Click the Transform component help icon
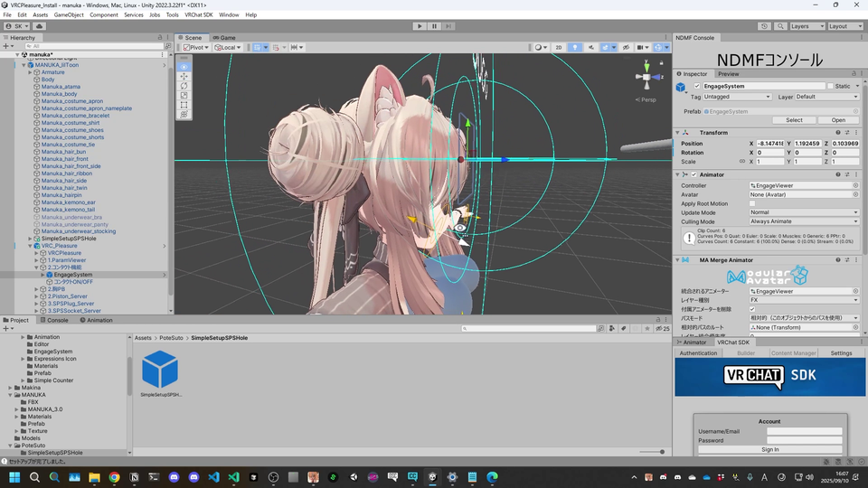 (837, 133)
